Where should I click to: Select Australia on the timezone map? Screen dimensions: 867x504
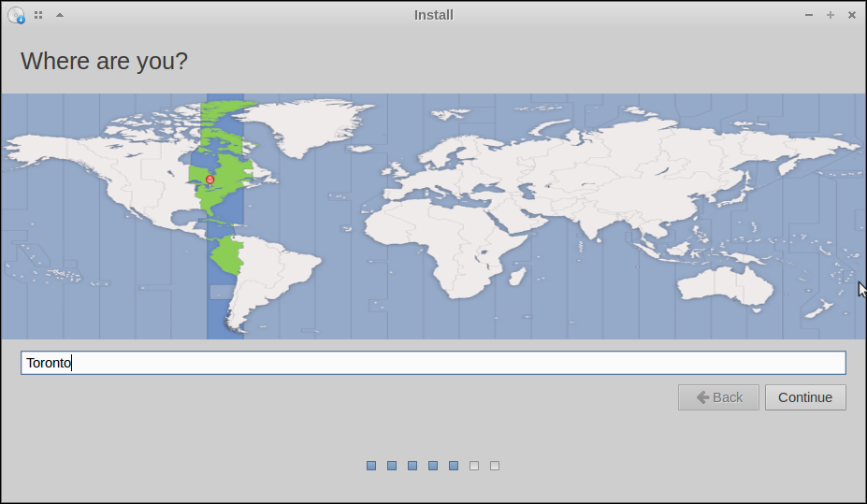pos(726,286)
